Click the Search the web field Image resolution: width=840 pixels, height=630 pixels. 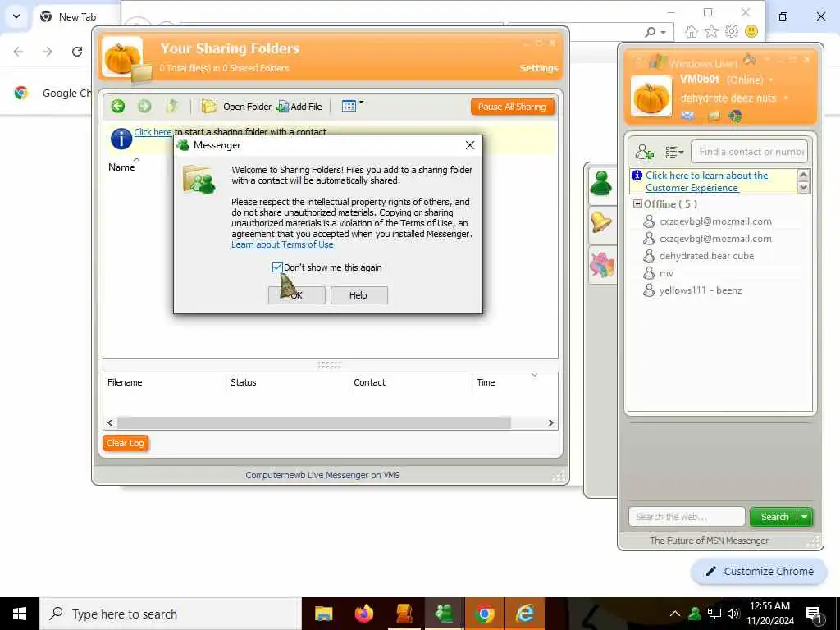[x=687, y=517]
